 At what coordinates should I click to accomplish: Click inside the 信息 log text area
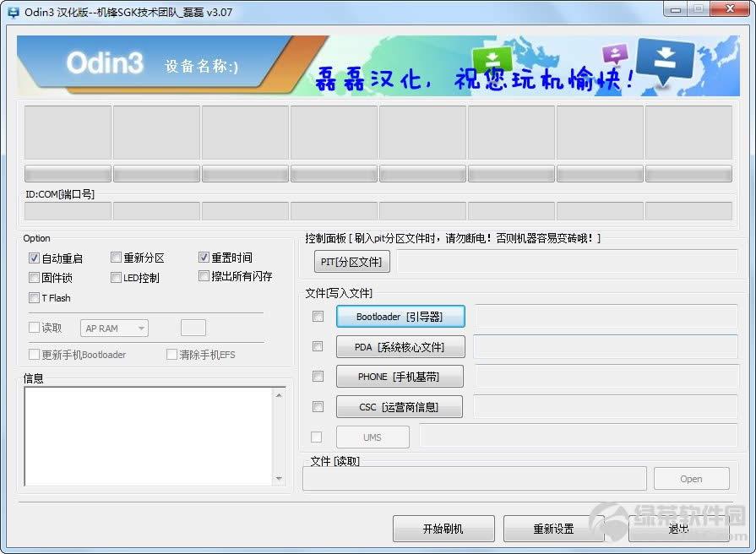[x=149, y=437]
